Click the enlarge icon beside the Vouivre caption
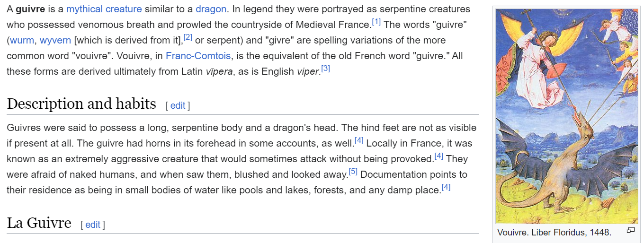This screenshot has width=644, height=243. pyautogui.click(x=630, y=230)
